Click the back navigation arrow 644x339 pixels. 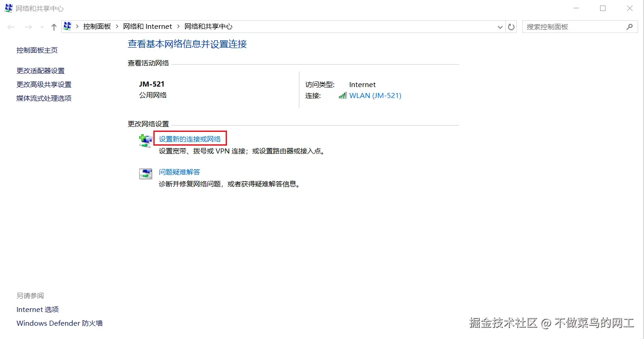[x=11, y=27]
